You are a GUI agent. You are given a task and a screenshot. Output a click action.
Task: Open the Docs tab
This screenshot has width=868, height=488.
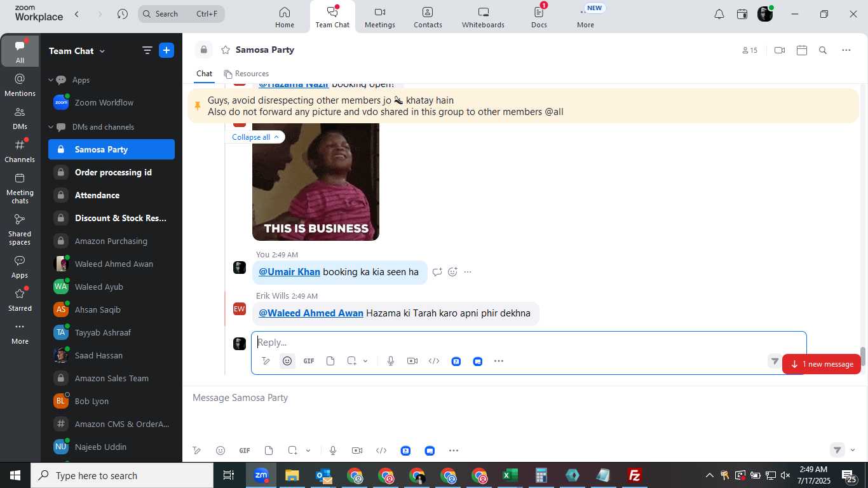point(539,17)
